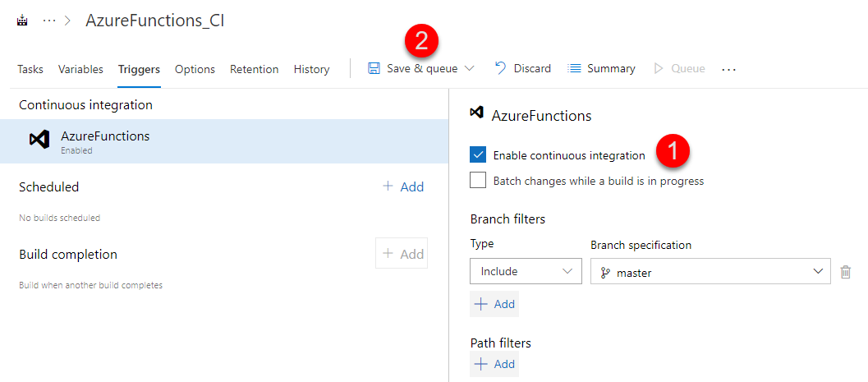
Task: Click the Build completion section heading
Action: [x=68, y=255]
